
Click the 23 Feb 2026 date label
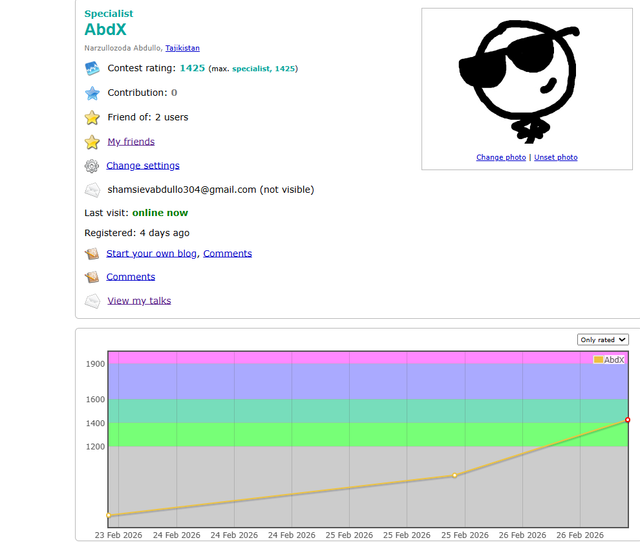[x=118, y=535]
